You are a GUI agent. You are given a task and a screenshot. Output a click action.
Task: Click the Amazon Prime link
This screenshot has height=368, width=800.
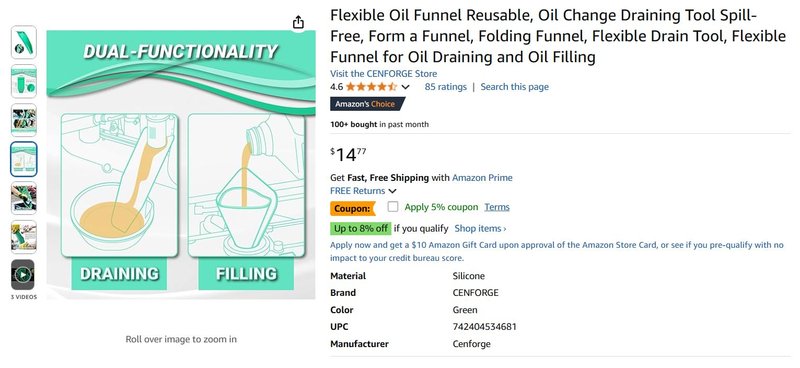pos(482,178)
